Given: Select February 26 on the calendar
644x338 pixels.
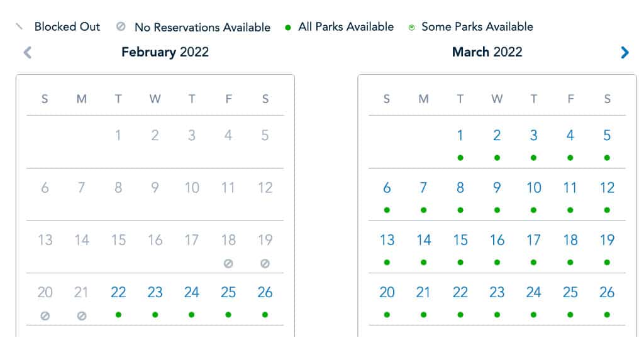Looking at the screenshot, I should tap(265, 293).
